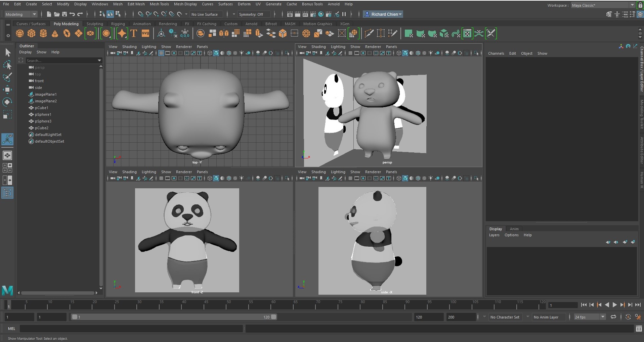Open the Mesh Tools menu
Image resolution: width=644 pixels, height=342 pixels.
point(159,4)
